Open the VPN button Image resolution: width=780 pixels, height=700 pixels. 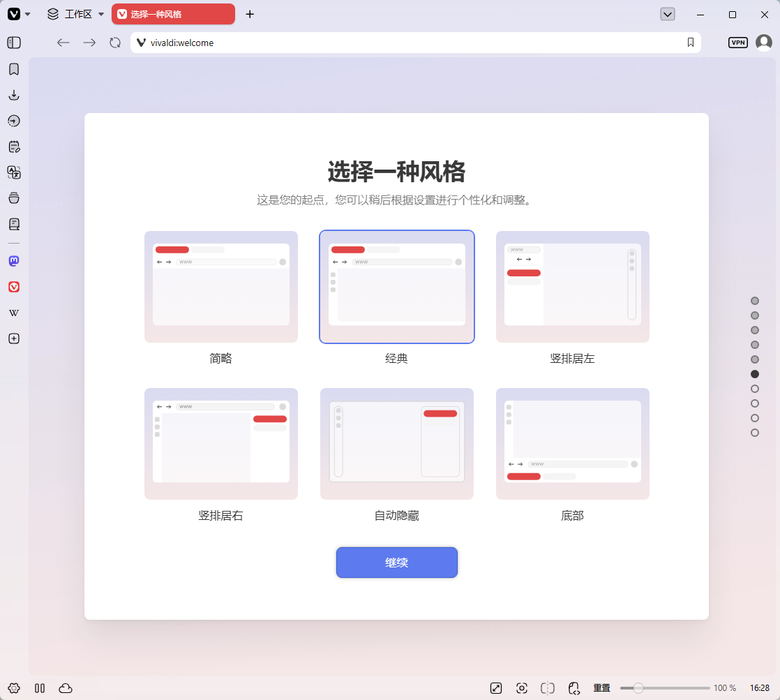pyautogui.click(x=737, y=43)
